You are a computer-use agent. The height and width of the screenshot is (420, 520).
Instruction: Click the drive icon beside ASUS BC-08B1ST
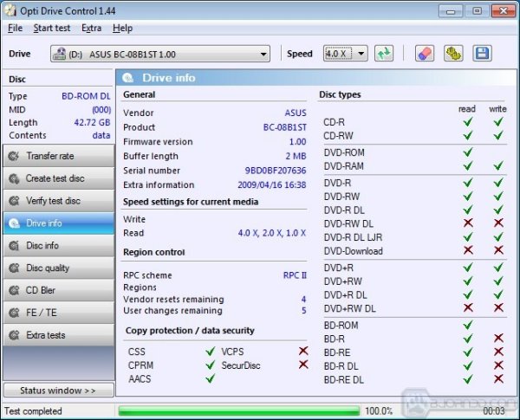tap(60, 54)
